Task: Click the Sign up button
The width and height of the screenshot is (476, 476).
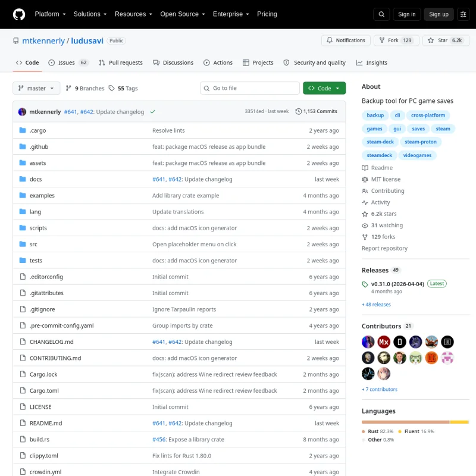Action: [439, 14]
